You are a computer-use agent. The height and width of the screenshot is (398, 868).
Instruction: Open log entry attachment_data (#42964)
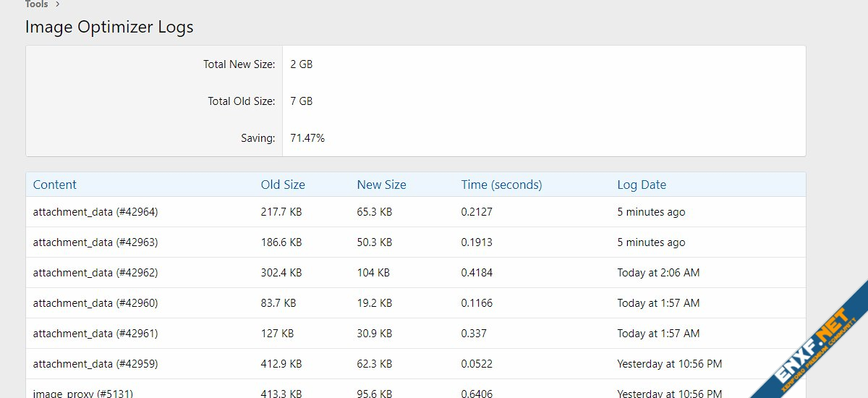click(95, 212)
